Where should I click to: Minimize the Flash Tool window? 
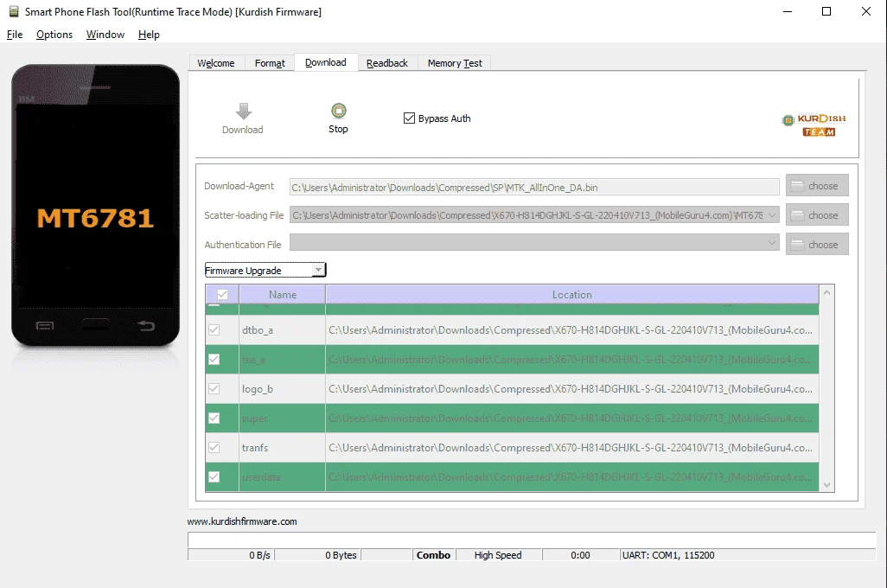tap(788, 11)
